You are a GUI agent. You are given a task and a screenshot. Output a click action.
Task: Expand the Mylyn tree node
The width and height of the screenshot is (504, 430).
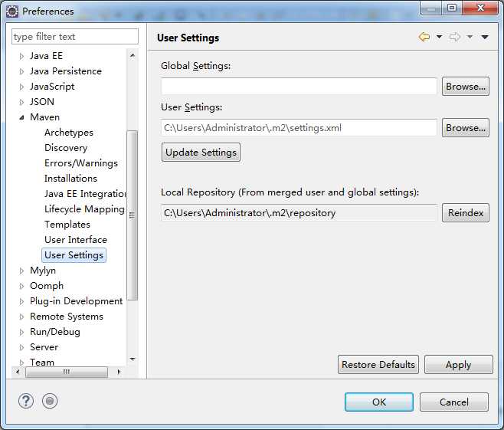(x=21, y=271)
